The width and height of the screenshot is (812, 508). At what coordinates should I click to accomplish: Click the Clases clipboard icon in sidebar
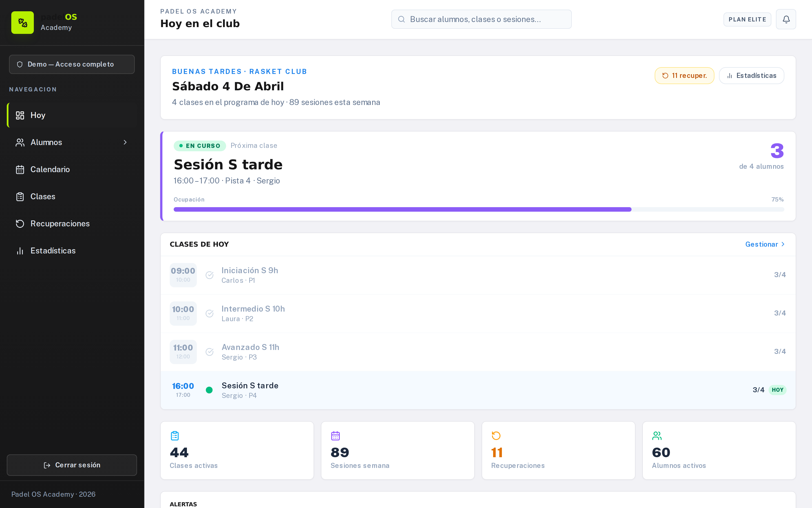pyautogui.click(x=20, y=196)
